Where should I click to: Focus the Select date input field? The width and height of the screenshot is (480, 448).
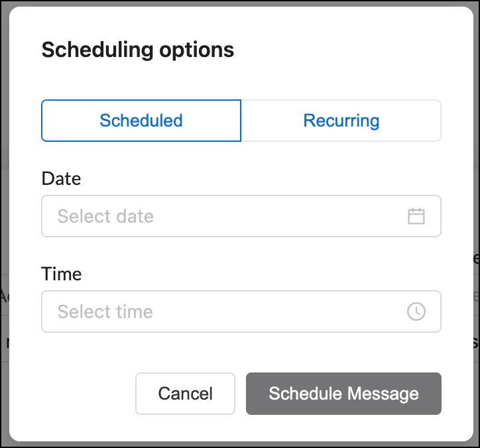pyautogui.click(x=241, y=216)
